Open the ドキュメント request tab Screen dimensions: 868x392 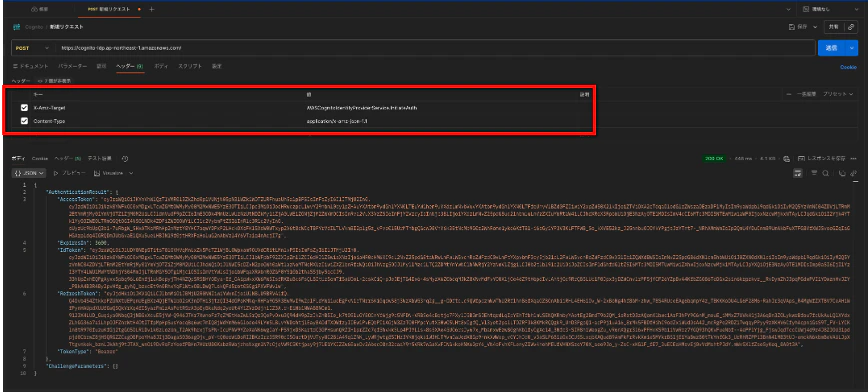click(31, 66)
